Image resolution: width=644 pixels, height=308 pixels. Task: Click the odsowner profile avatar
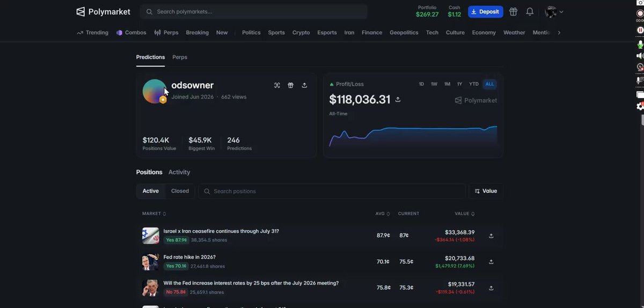pyautogui.click(x=155, y=91)
